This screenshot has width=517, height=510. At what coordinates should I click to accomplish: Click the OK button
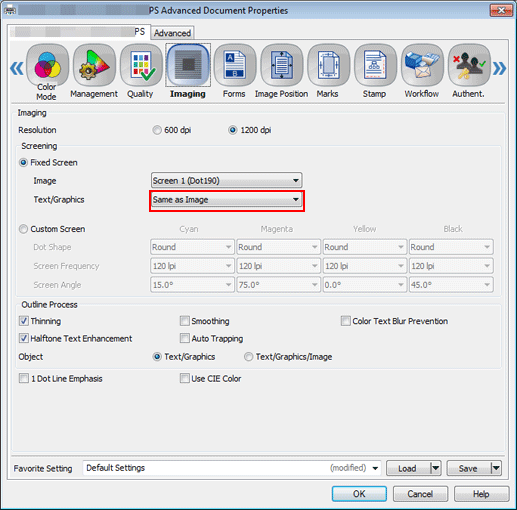[x=359, y=494]
